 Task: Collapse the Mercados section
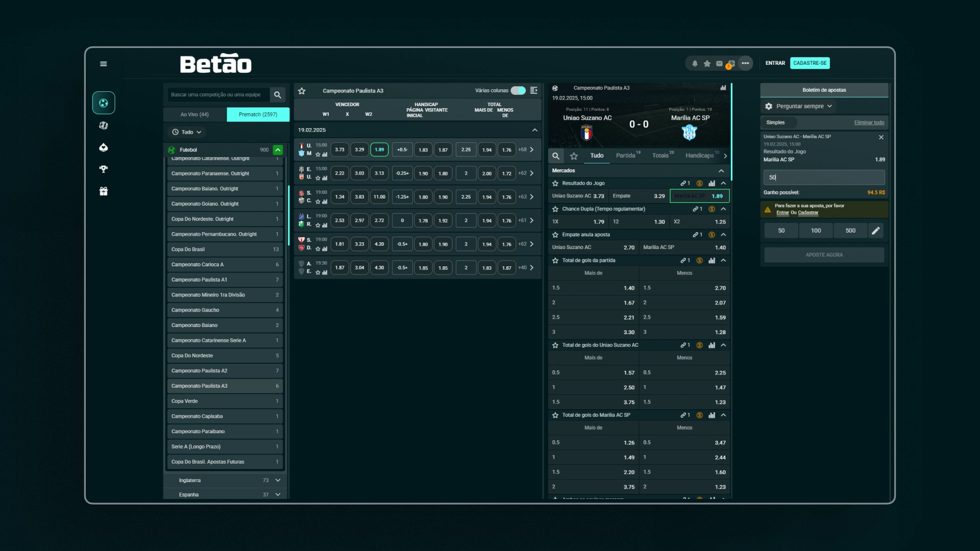pos(721,171)
